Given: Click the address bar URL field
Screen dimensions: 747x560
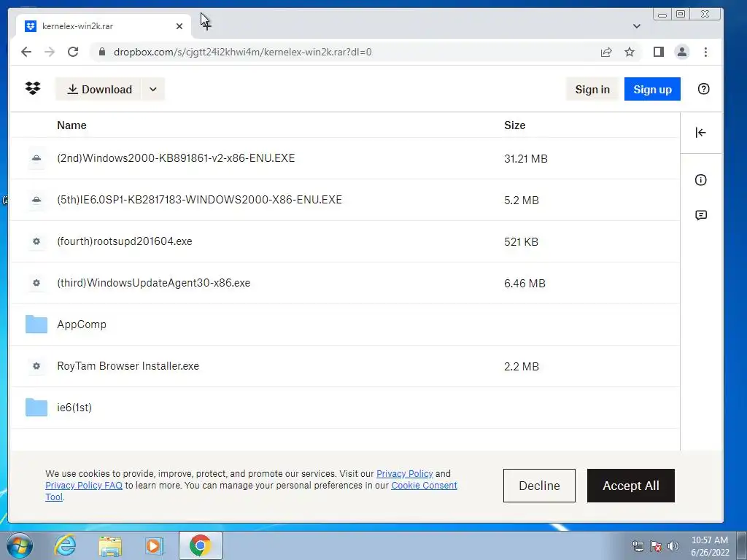Looking at the screenshot, I should pos(343,52).
